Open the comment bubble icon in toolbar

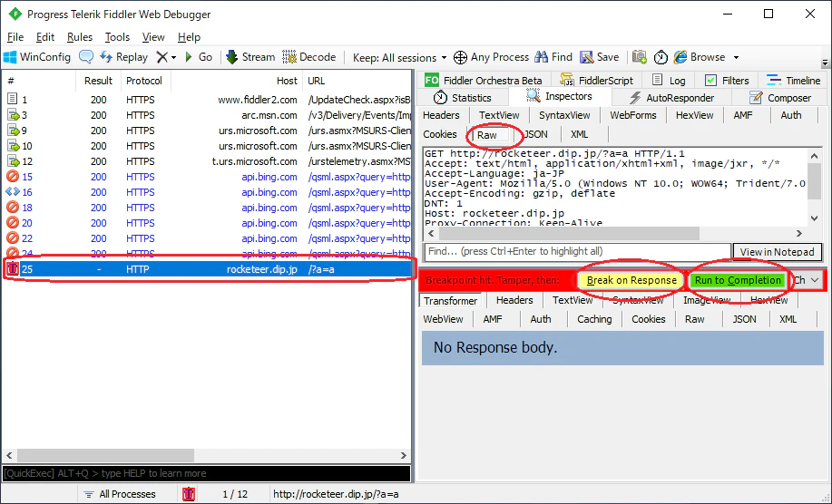pyautogui.click(x=86, y=57)
